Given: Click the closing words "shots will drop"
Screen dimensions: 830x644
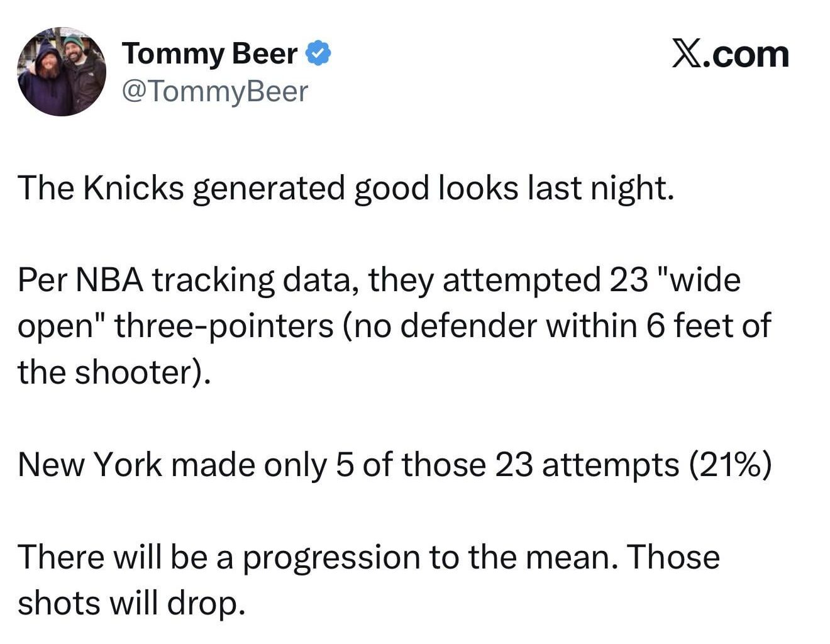Looking at the screenshot, I should [130, 603].
